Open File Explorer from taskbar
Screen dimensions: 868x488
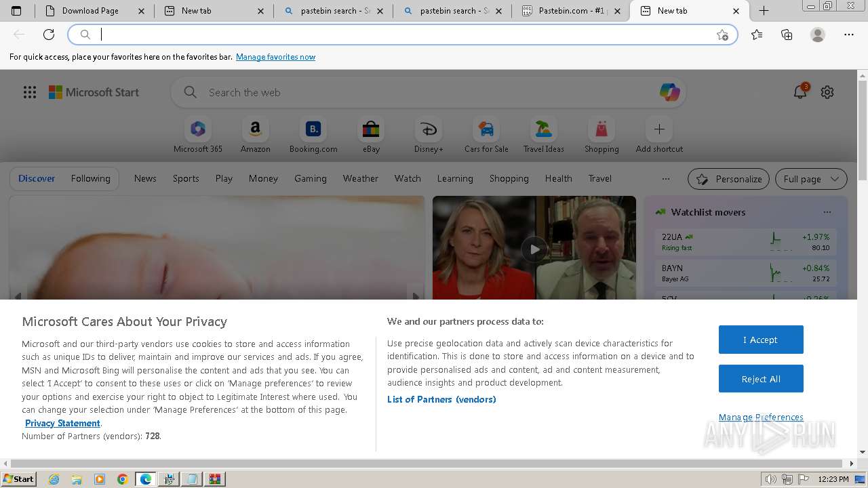click(x=77, y=479)
